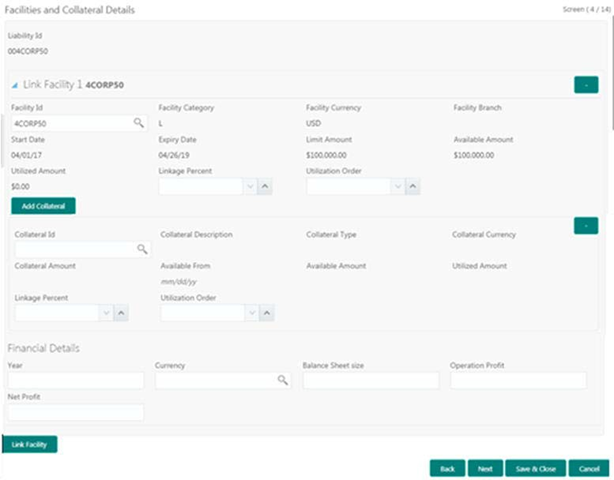Click Save & Close button
This screenshot has width=614, height=480.
click(x=535, y=469)
